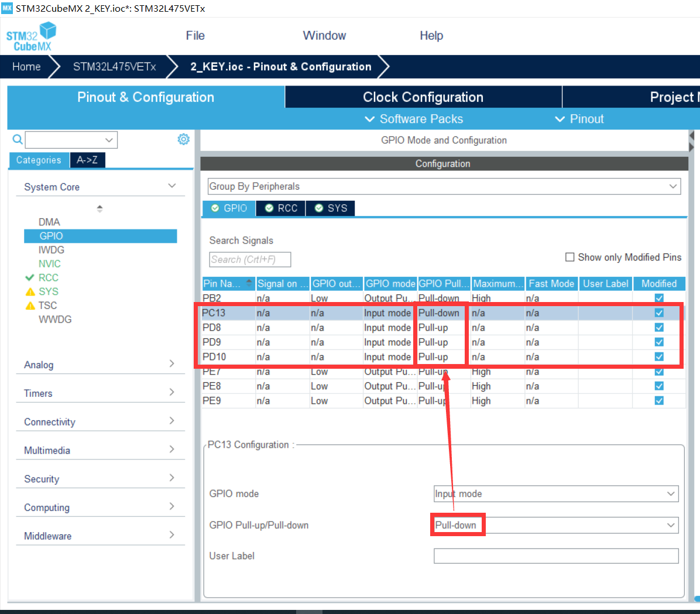Expand the Timers category
The image size is (700, 614).
pos(101,393)
